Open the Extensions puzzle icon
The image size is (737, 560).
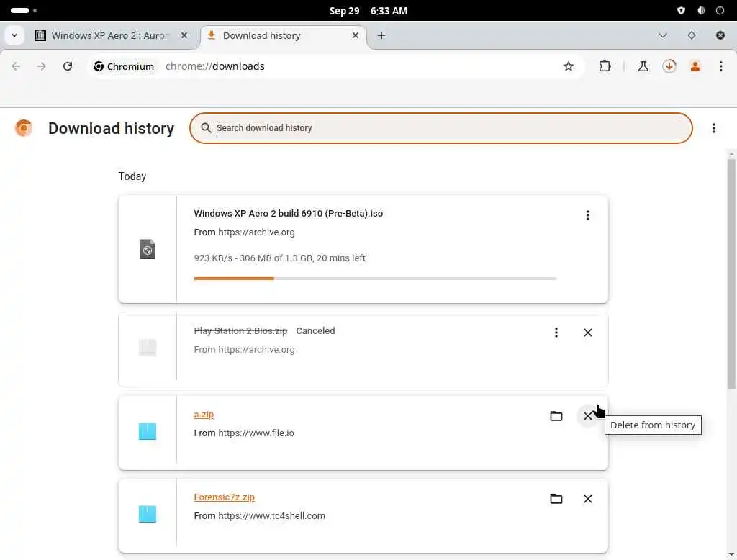coord(605,66)
